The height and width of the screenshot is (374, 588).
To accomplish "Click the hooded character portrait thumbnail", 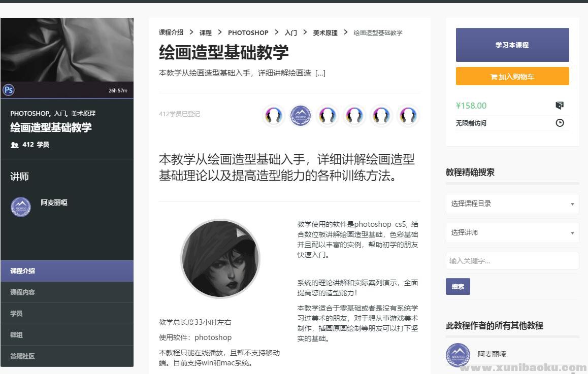I will click(220, 259).
